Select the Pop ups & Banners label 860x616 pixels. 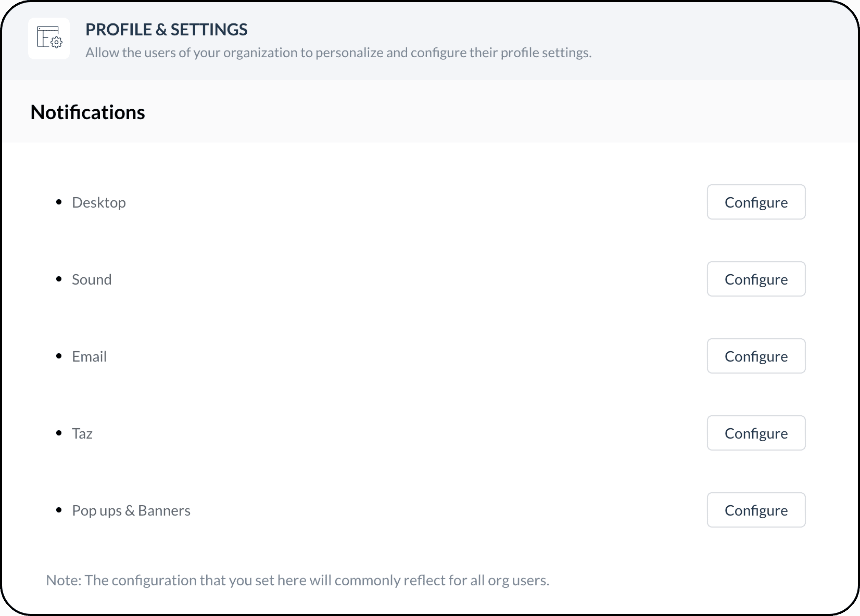[x=131, y=510]
